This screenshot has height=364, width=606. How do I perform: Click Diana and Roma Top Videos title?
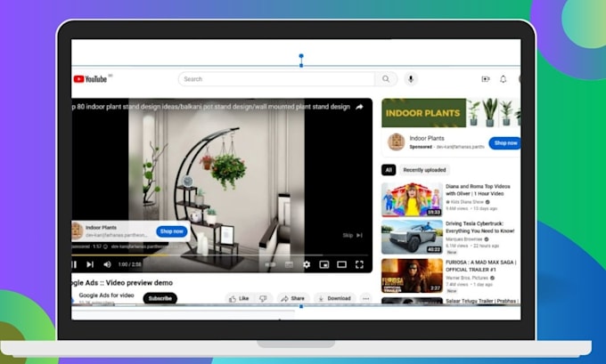[478, 190]
